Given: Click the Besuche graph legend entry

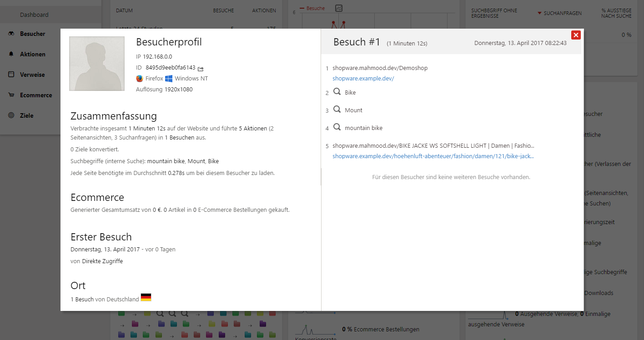Looking at the screenshot, I should (x=312, y=8).
